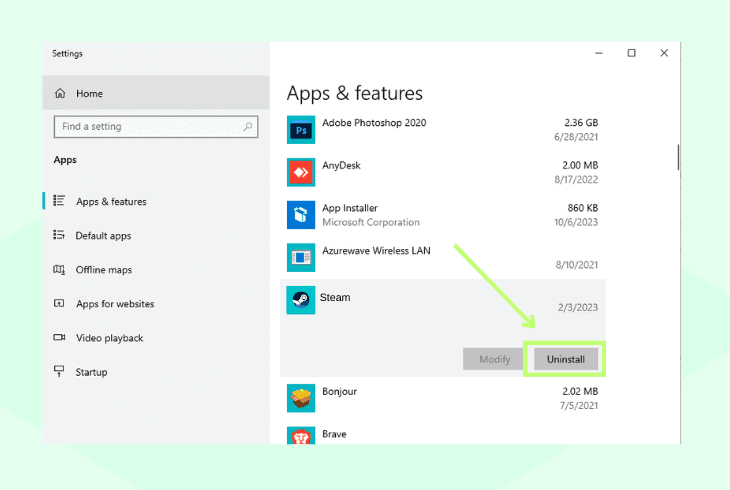
Task: Click the Steam app icon
Action: pos(301,300)
